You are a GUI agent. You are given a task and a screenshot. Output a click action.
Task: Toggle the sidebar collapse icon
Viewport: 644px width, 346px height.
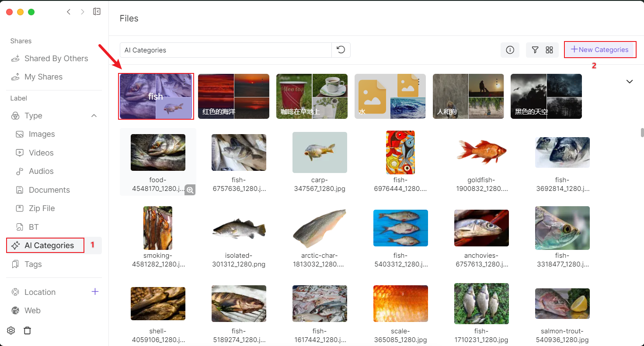point(97,12)
